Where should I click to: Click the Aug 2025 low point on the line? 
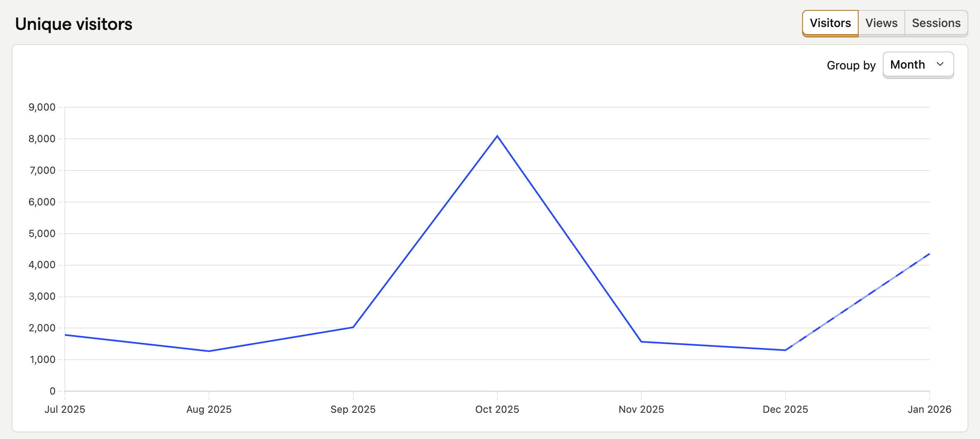[x=209, y=351]
